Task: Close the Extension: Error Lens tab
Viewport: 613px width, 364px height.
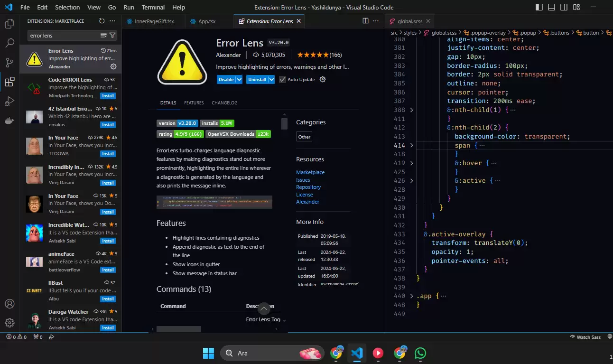Action: tap(298, 21)
